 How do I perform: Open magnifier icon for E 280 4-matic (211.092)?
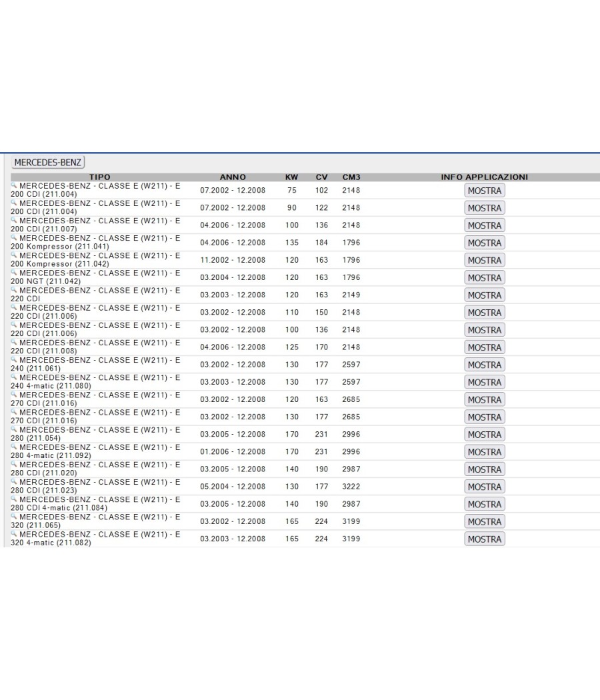coord(14,446)
